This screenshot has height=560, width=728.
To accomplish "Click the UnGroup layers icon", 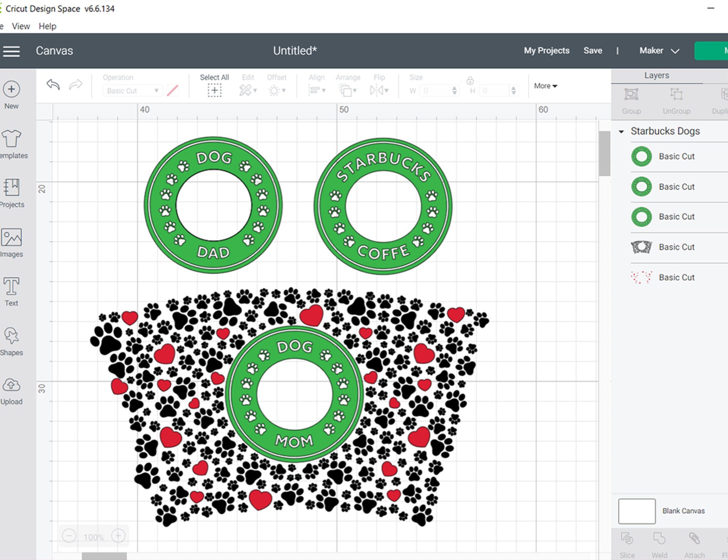I will pyautogui.click(x=676, y=94).
